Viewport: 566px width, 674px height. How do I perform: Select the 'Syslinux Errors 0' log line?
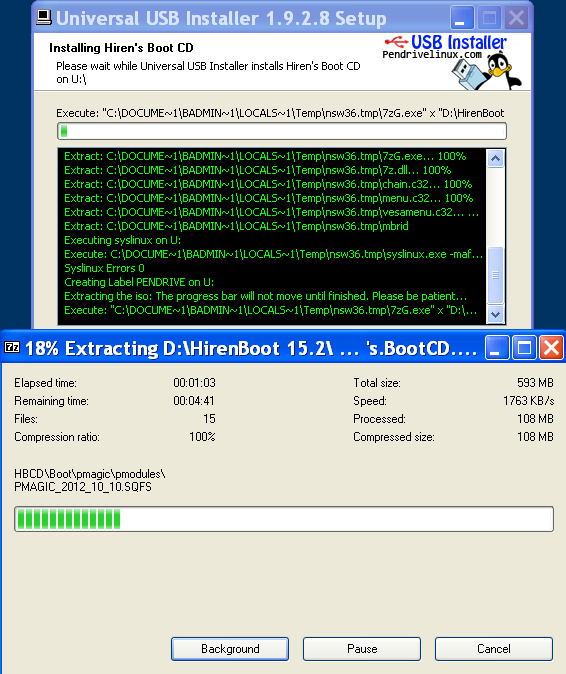[x=104, y=268]
